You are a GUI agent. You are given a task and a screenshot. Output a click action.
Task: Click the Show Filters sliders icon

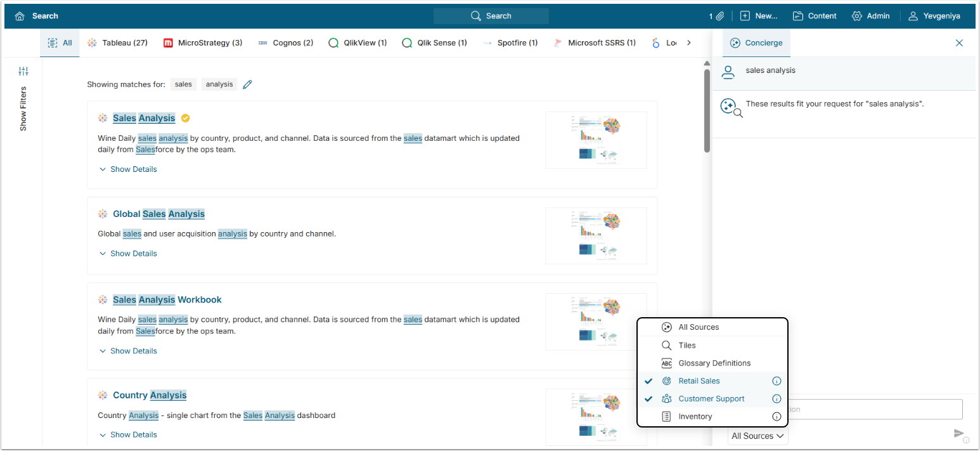point(23,72)
